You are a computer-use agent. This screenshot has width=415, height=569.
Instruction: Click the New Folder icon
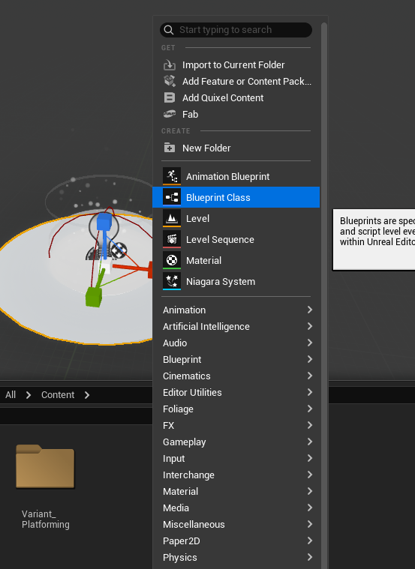(x=169, y=148)
